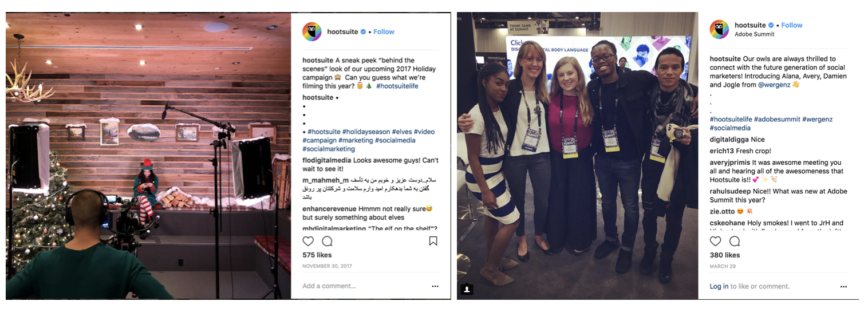Open three-dot options menu on holiday campaign post

point(435,286)
